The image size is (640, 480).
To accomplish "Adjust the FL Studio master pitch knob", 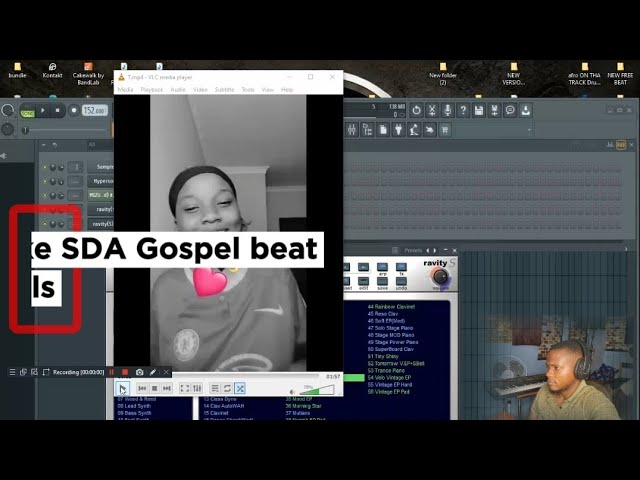I will pyautogui.click(x=7, y=129).
